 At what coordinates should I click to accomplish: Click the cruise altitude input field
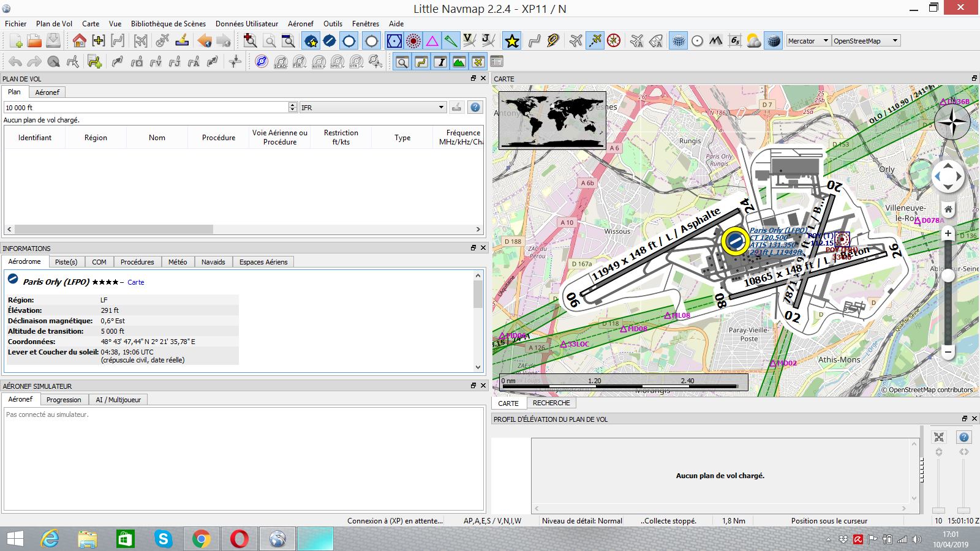146,108
